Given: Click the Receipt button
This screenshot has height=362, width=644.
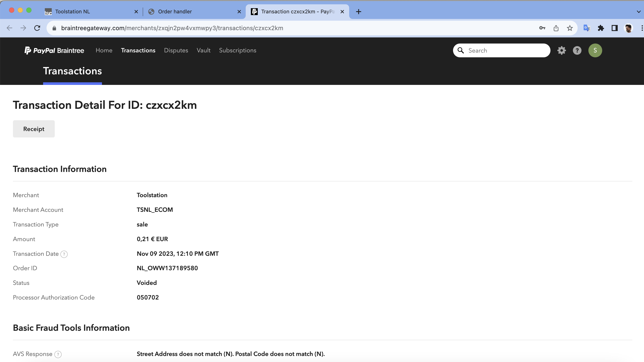Looking at the screenshot, I should tap(34, 129).
